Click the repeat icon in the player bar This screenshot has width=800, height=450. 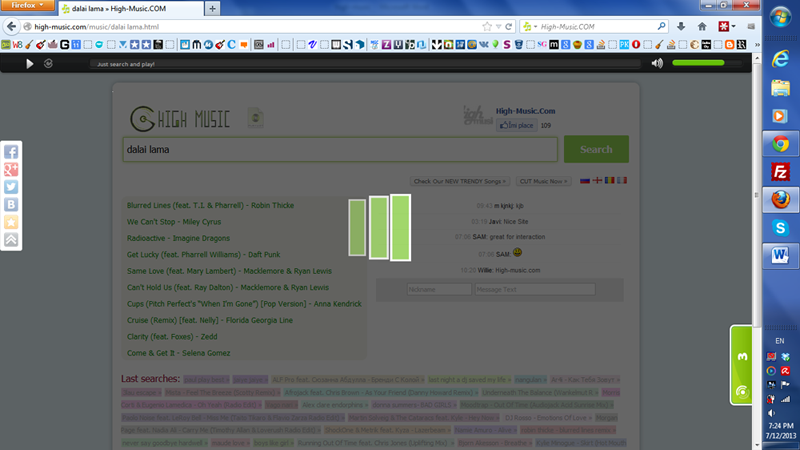coord(48,64)
